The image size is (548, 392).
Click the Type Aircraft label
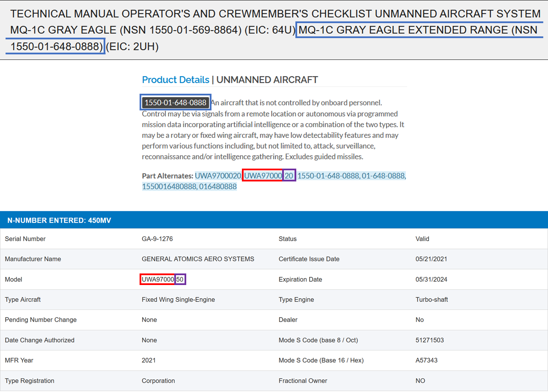pyautogui.click(x=23, y=300)
